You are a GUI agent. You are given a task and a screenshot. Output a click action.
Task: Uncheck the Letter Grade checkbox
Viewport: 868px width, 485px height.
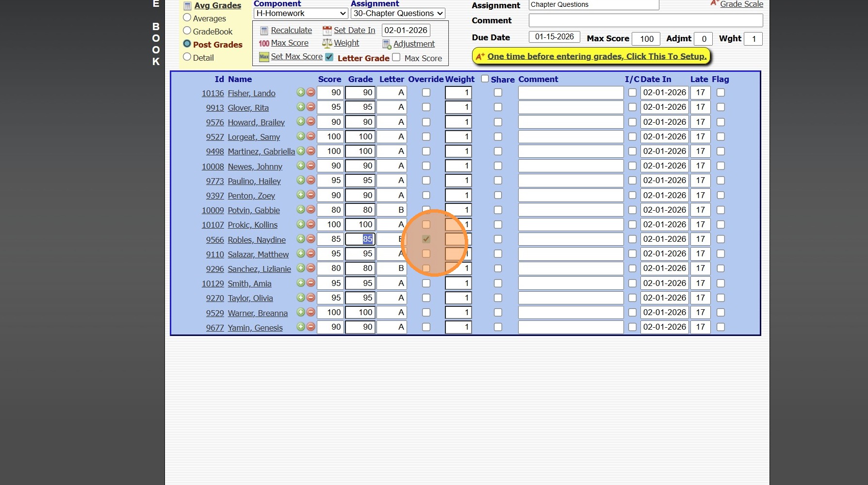pos(329,57)
